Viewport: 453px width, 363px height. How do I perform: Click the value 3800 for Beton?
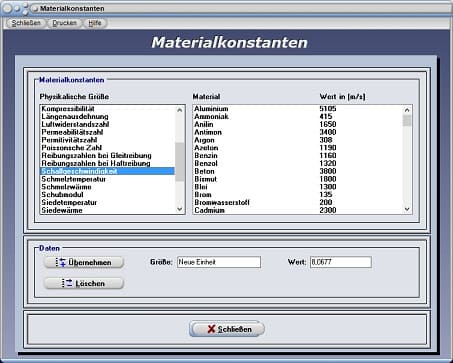tap(328, 171)
